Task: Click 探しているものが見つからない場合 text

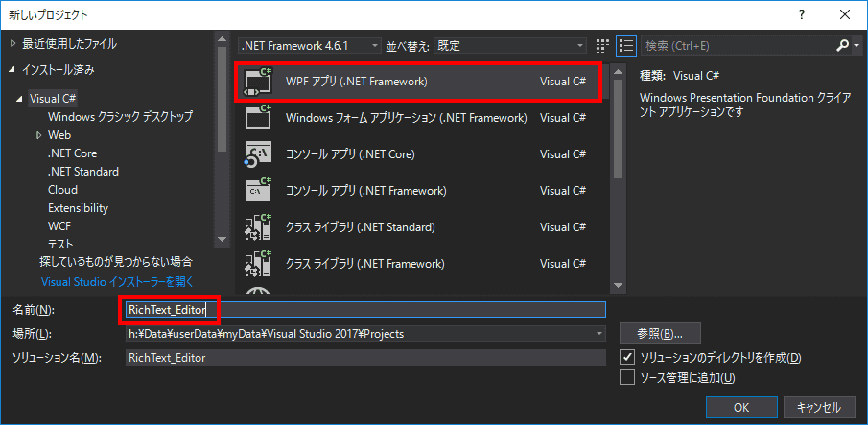Action: coord(116,261)
